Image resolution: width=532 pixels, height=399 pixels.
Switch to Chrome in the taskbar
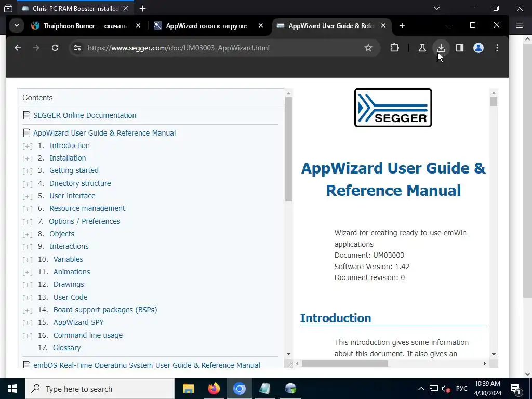point(239,389)
